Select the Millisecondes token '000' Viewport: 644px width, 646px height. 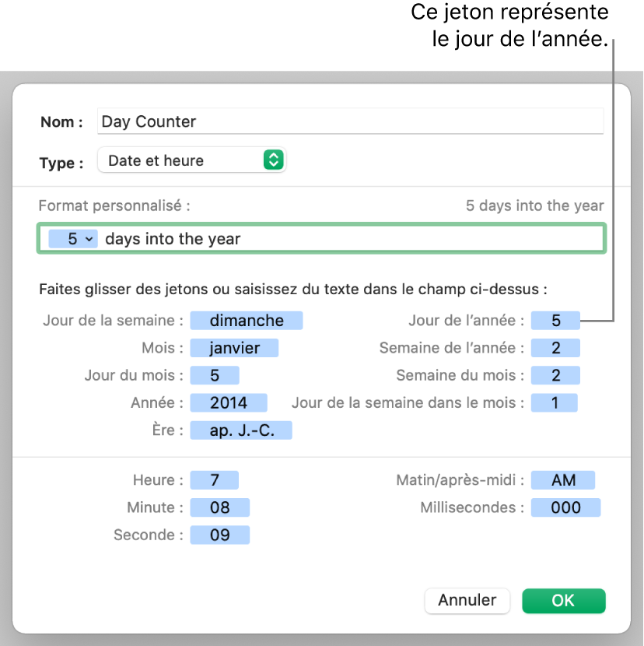[x=565, y=507]
